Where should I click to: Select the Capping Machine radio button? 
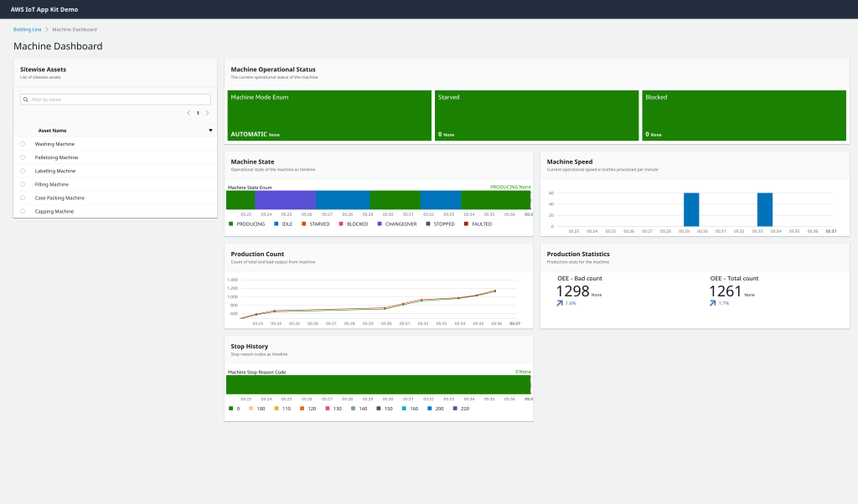(22, 211)
